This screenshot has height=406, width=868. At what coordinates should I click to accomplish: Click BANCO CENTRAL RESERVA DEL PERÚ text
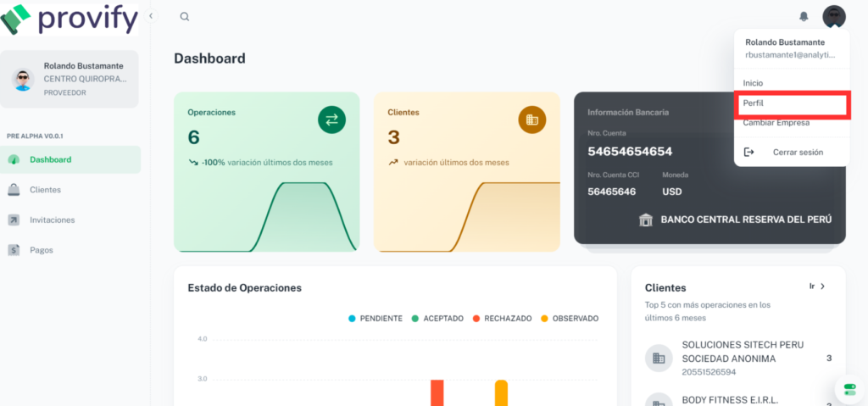tap(746, 220)
